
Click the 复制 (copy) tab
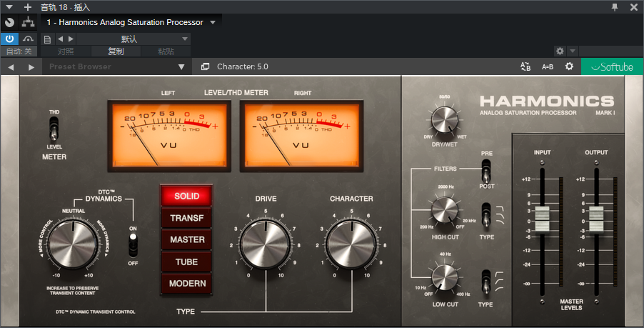(x=116, y=51)
